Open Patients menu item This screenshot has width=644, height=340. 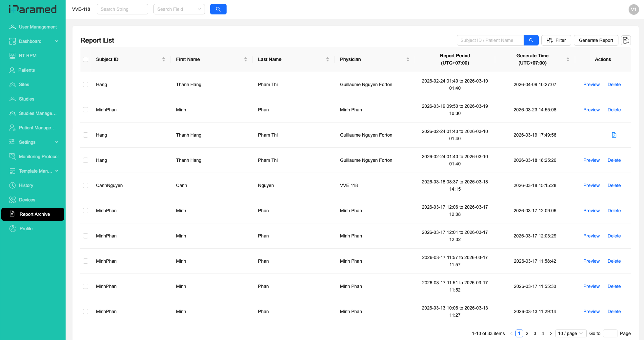tap(33, 70)
